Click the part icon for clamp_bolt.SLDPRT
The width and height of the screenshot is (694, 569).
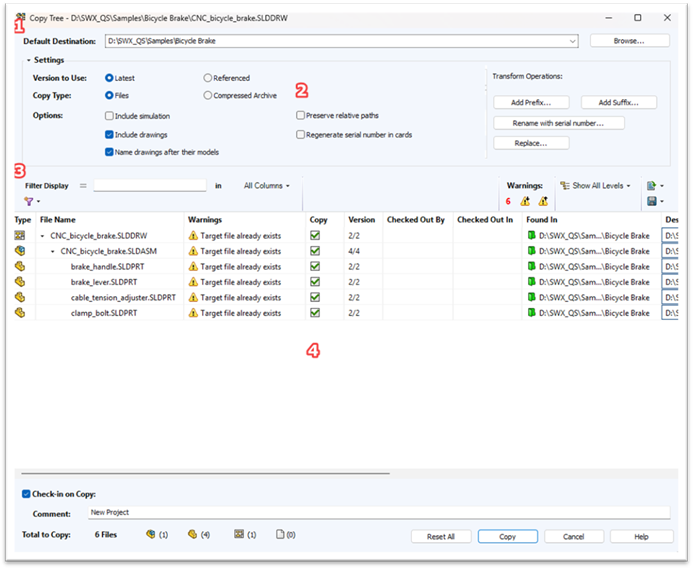19,313
